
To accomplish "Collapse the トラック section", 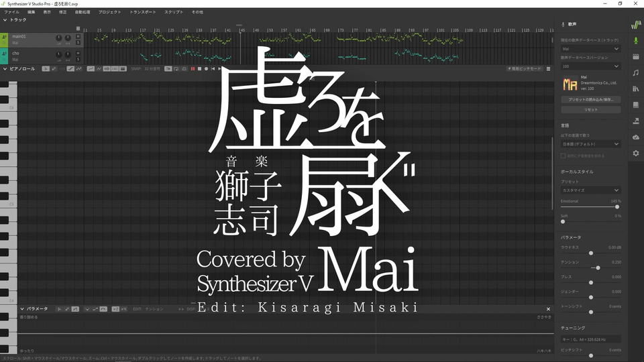I will [x=5, y=19].
